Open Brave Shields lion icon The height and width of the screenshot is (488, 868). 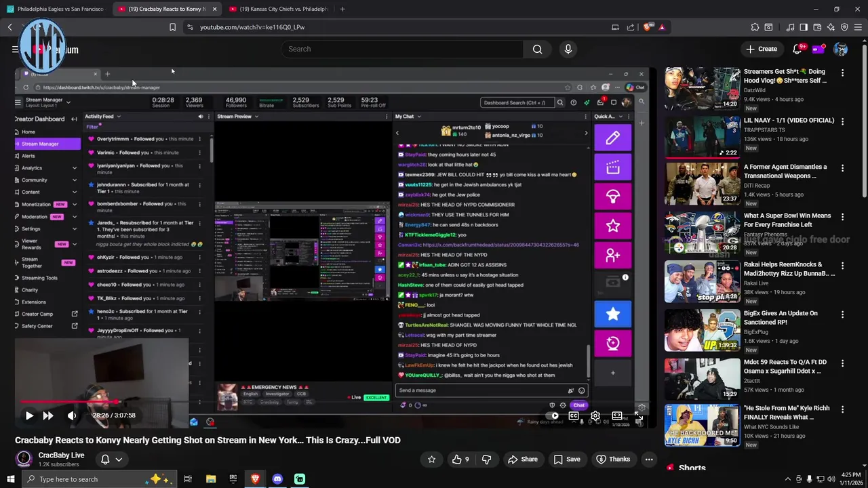pos(648,27)
